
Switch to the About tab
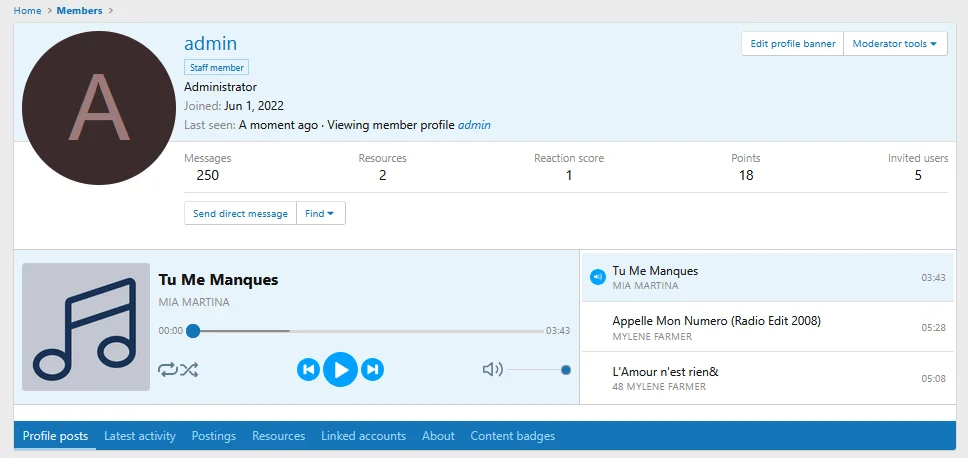click(x=438, y=436)
